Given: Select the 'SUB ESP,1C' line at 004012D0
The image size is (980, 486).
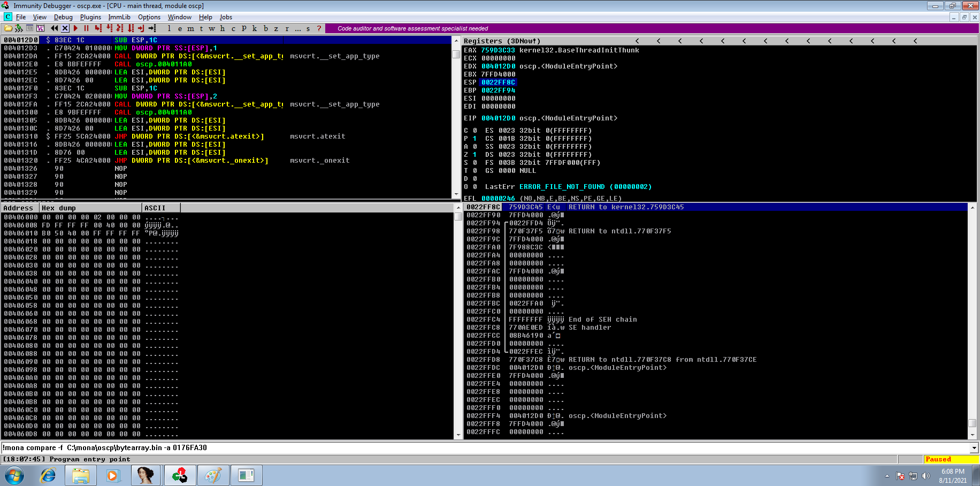Looking at the screenshot, I should tap(227, 40).
